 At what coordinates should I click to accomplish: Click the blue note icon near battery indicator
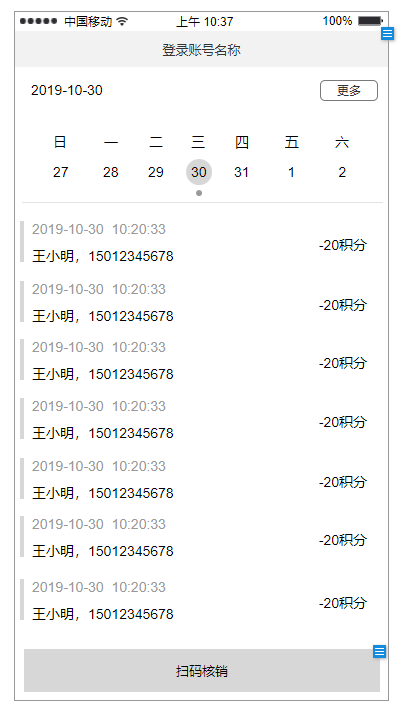tap(387, 33)
